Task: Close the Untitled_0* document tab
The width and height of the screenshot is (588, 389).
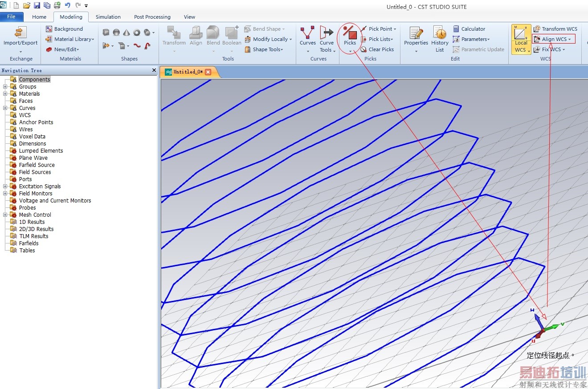Action: tap(208, 72)
